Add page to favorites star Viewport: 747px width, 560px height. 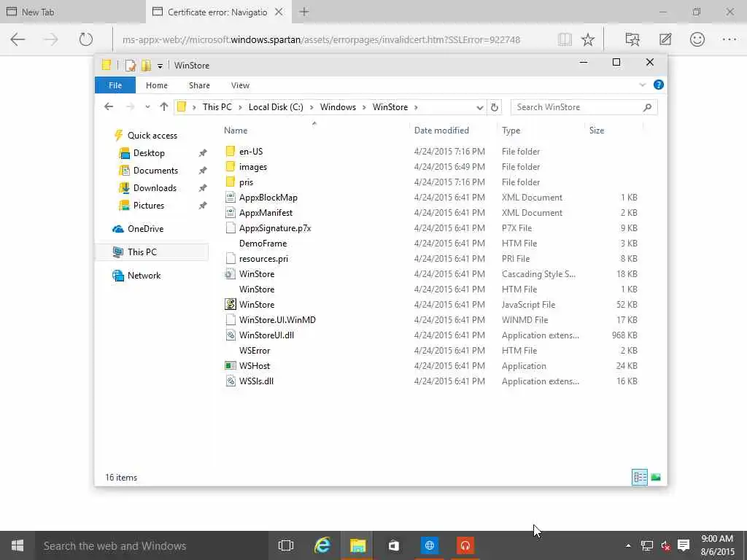[588, 39]
